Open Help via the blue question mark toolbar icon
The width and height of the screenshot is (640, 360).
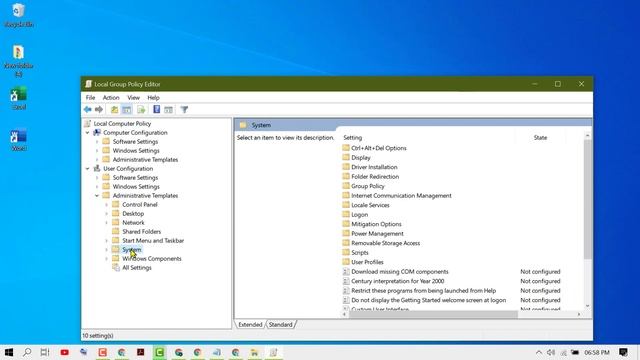click(156, 109)
